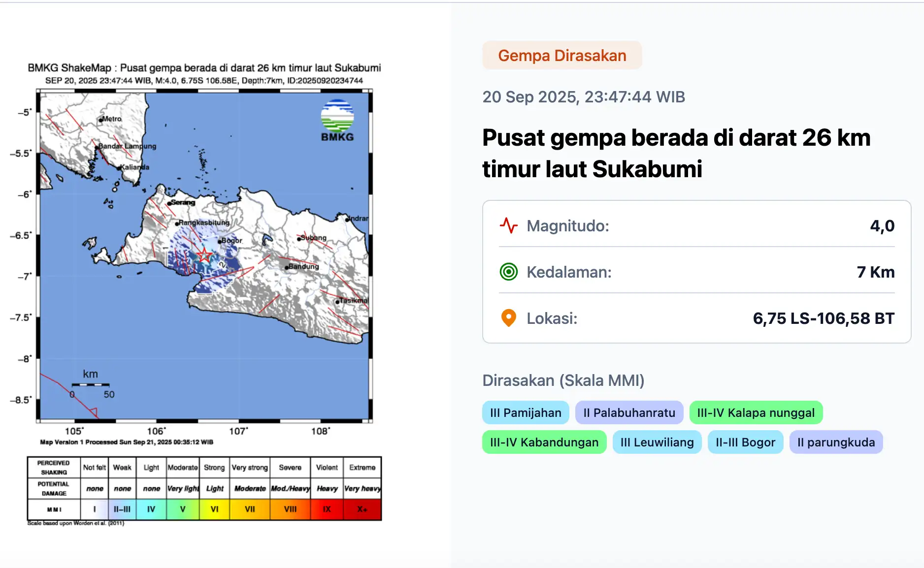Click the red seismograph Magnitudo icon
The height and width of the screenshot is (568, 924).
(508, 226)
